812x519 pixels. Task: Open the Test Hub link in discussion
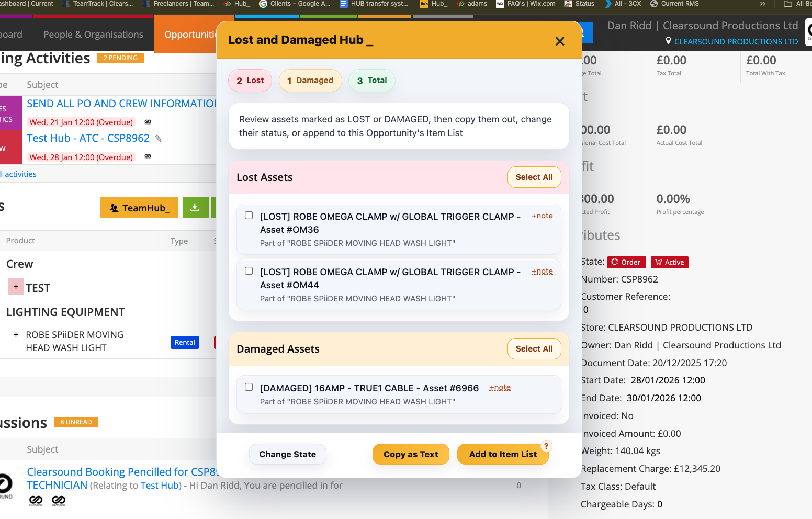click(x=160, y=486)
